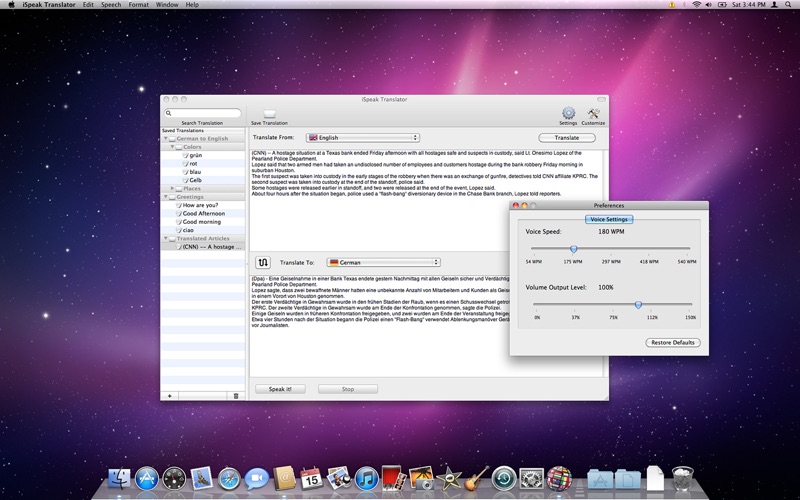Click the Voice Speed slider handle
This screenshot has width=800, height=500.
point(573,249)
